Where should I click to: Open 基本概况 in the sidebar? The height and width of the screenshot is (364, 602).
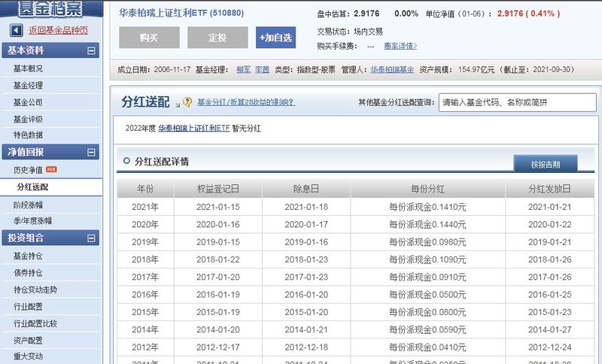pos(28,68)
